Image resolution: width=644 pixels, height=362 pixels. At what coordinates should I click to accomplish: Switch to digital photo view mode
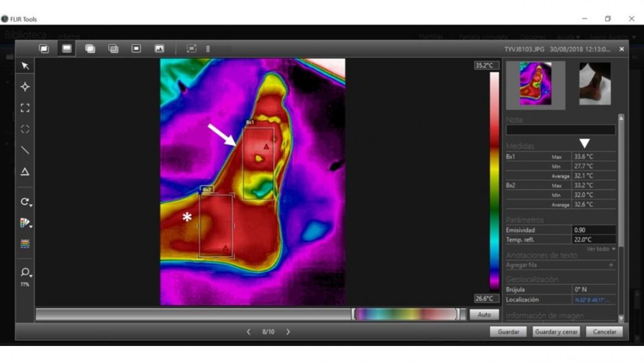tap(159, 49)
